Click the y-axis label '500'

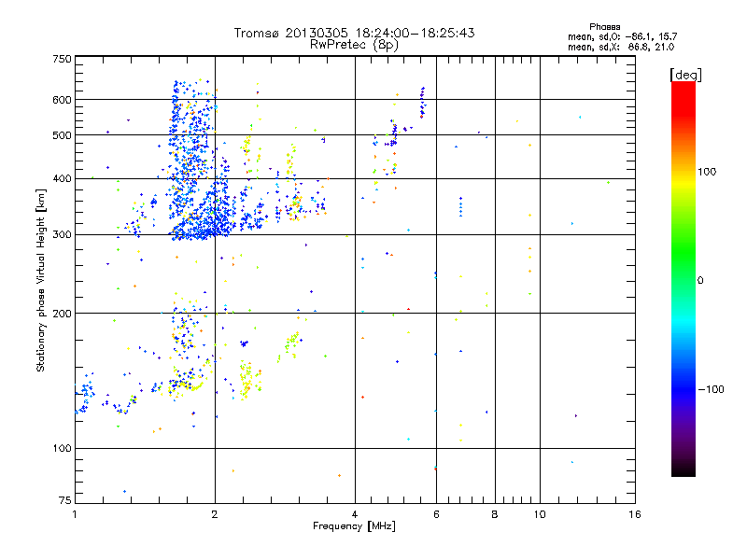point(62,135)
